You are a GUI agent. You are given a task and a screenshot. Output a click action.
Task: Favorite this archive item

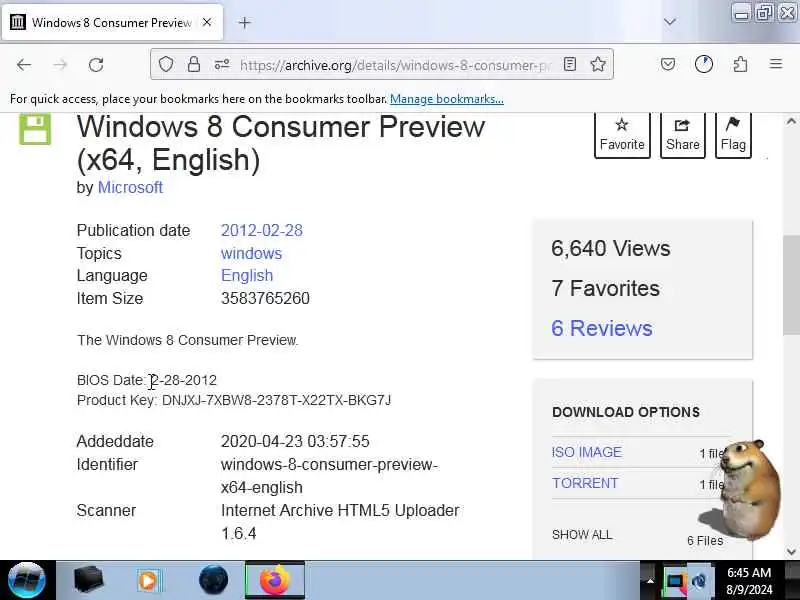pos(622,136)
